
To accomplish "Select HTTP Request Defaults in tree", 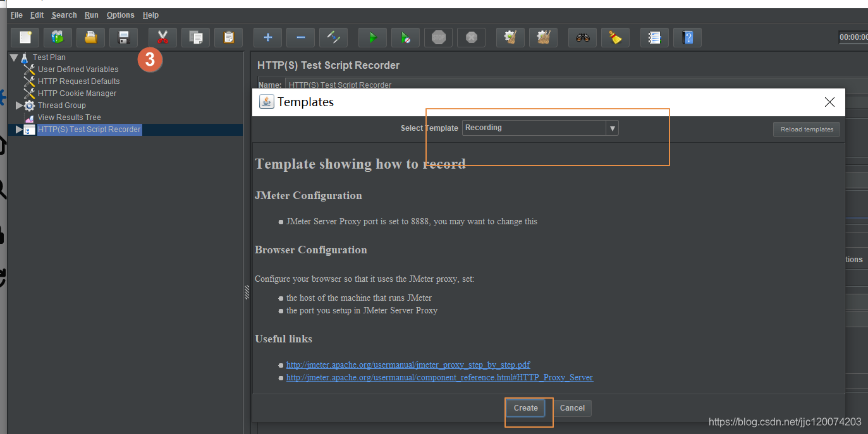I will 78,81.
